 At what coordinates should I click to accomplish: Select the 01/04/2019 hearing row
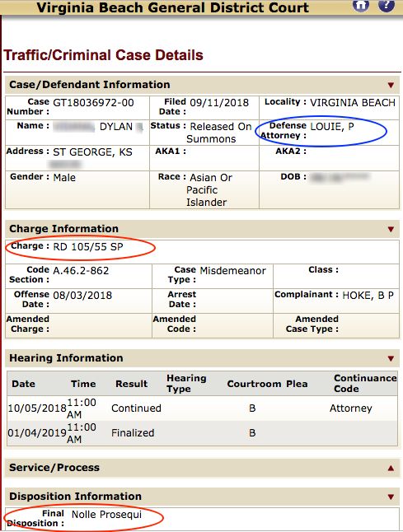point(203,433)
